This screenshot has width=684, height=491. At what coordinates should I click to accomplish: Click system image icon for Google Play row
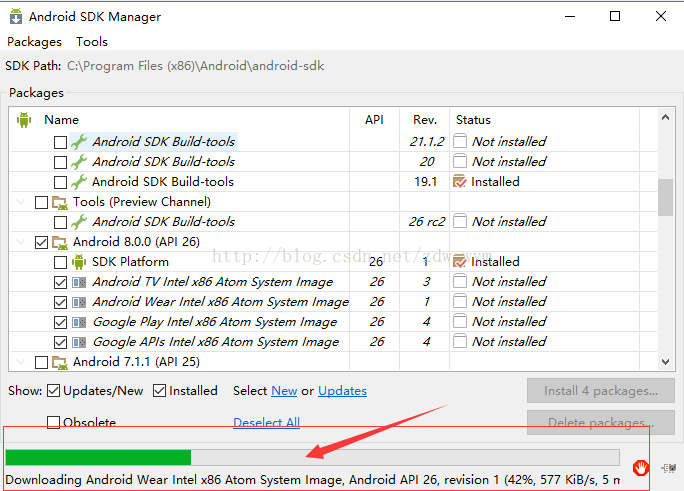click(x=79, y=322)
